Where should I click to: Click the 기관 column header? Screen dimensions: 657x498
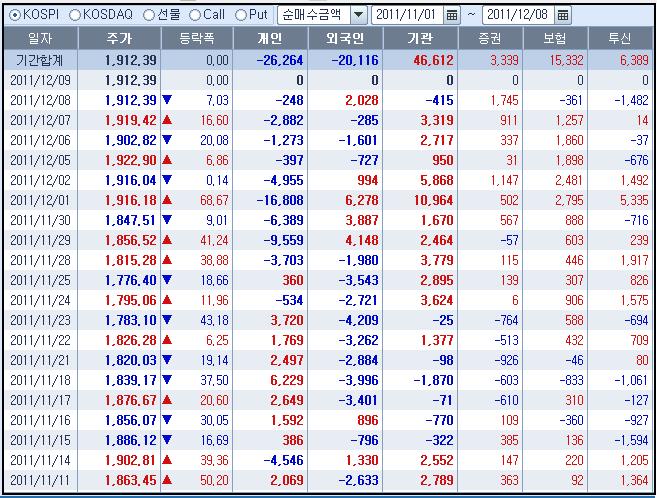[420, 39]
